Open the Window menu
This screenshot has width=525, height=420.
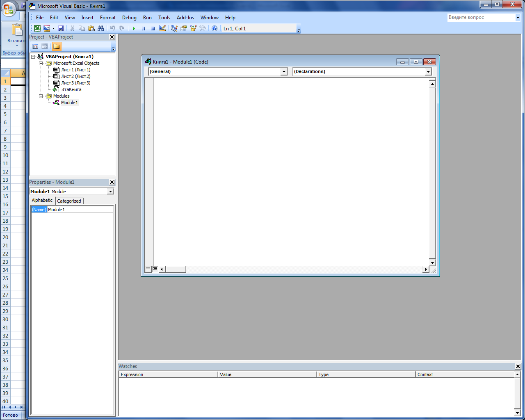pyautogui.click(x=209, y=18)
